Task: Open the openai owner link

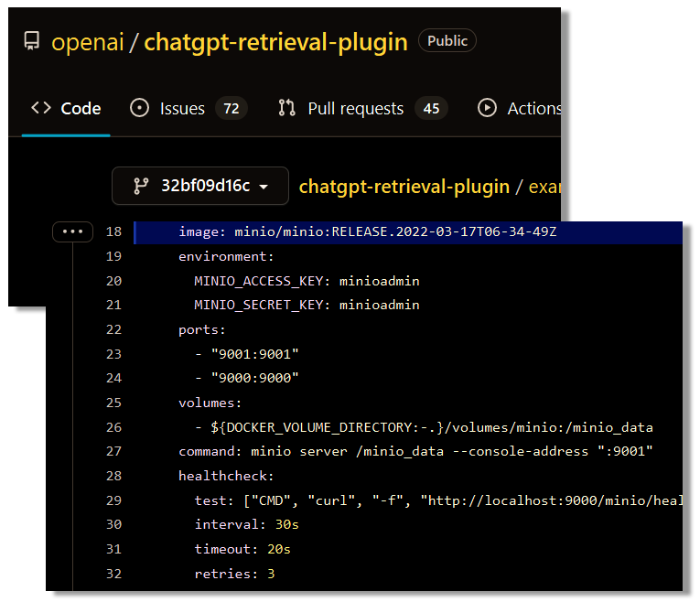Action: [88, 42]
